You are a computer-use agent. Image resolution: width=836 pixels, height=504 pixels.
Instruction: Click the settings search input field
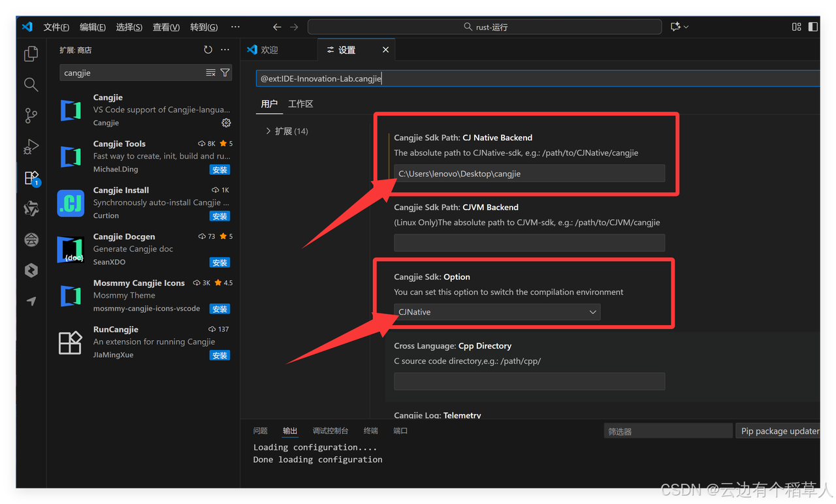(x=539, y=78)
